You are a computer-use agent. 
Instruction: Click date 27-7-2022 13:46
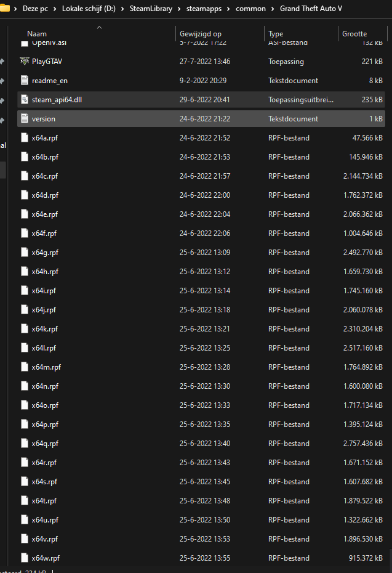(205, 62)
